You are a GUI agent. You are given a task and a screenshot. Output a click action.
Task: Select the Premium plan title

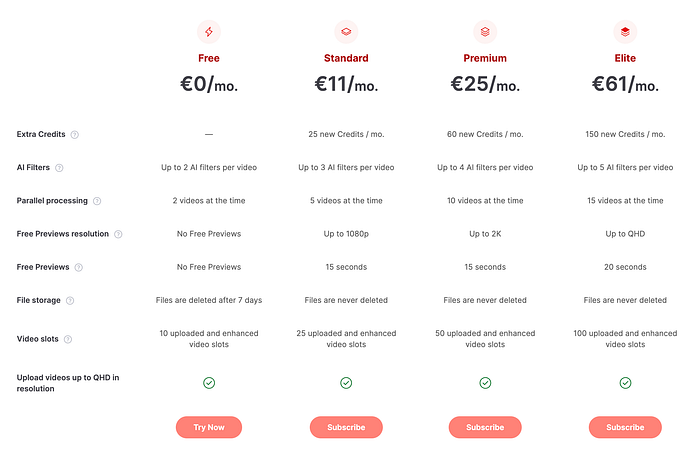(485, 58)
